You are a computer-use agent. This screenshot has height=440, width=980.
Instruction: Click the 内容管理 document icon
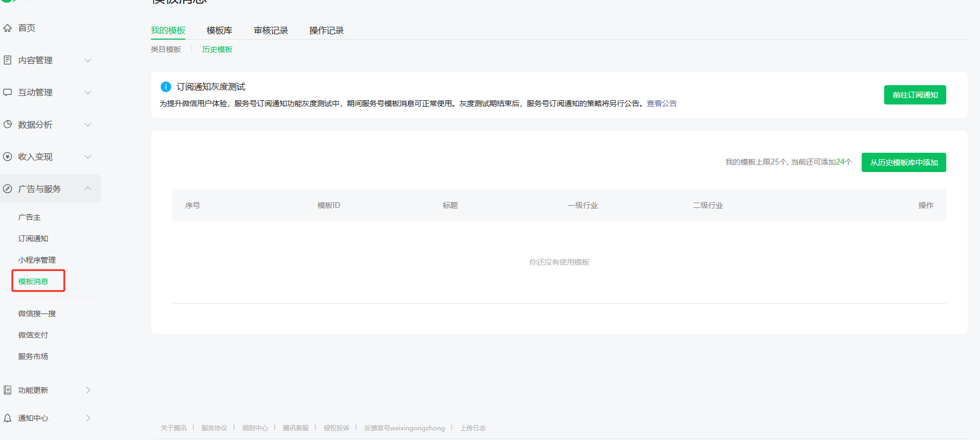7,60
